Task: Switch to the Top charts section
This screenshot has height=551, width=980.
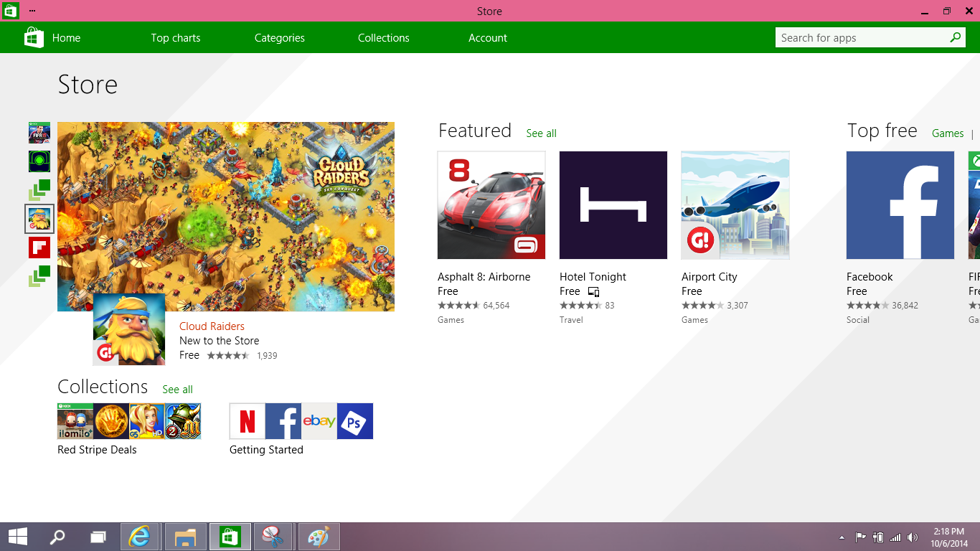Action: tap(176, 37)
